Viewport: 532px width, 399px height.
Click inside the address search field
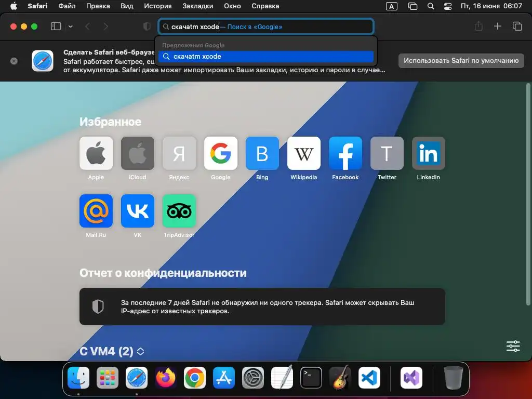tap(265, 26)
